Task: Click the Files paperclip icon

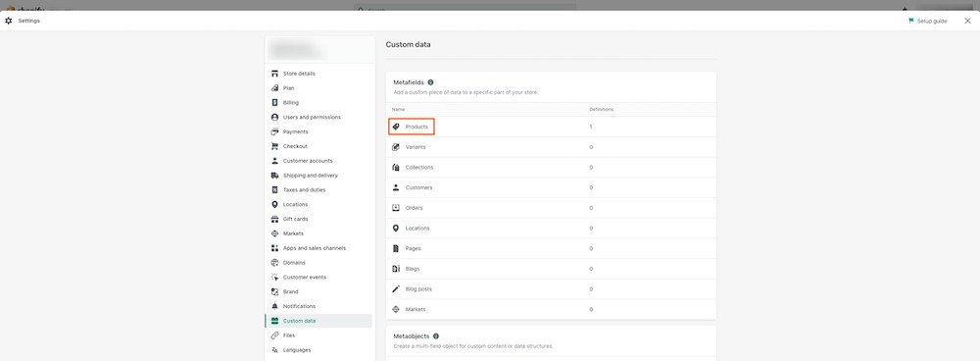Action: 275,335
